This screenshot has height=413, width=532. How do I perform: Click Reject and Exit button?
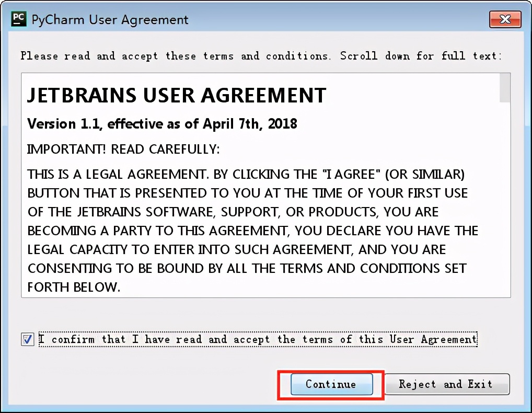447,384
